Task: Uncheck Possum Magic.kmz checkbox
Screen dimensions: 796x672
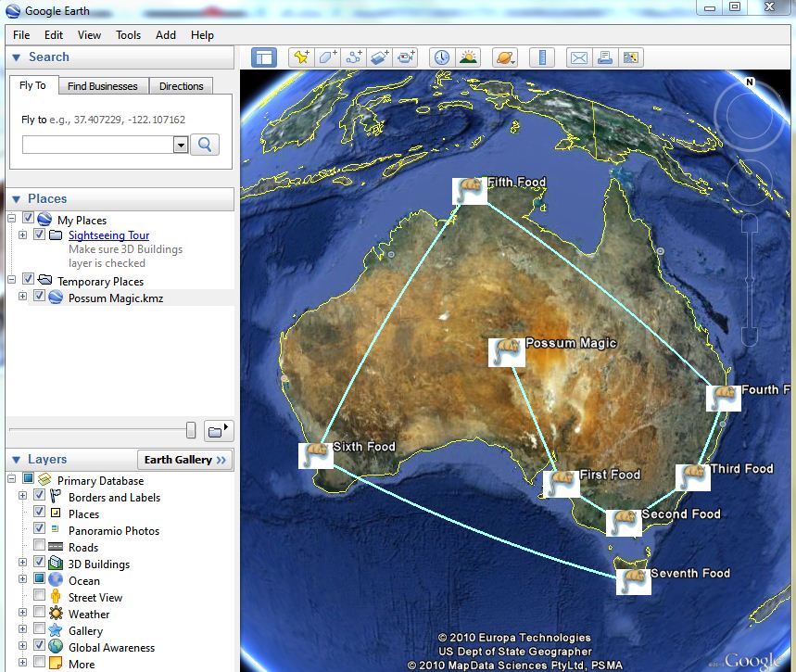Action: pyautogui.click(x=39, y=296)
